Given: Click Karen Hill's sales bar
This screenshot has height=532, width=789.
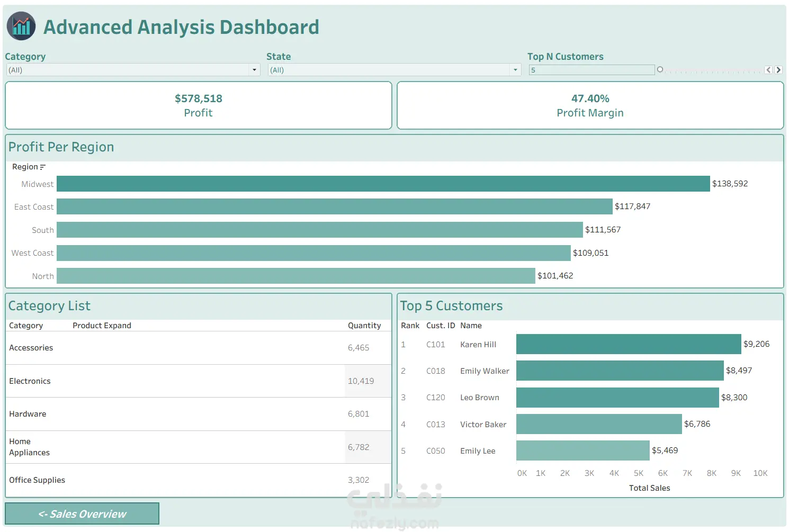Looking at the screenshot, I should 629,344.
